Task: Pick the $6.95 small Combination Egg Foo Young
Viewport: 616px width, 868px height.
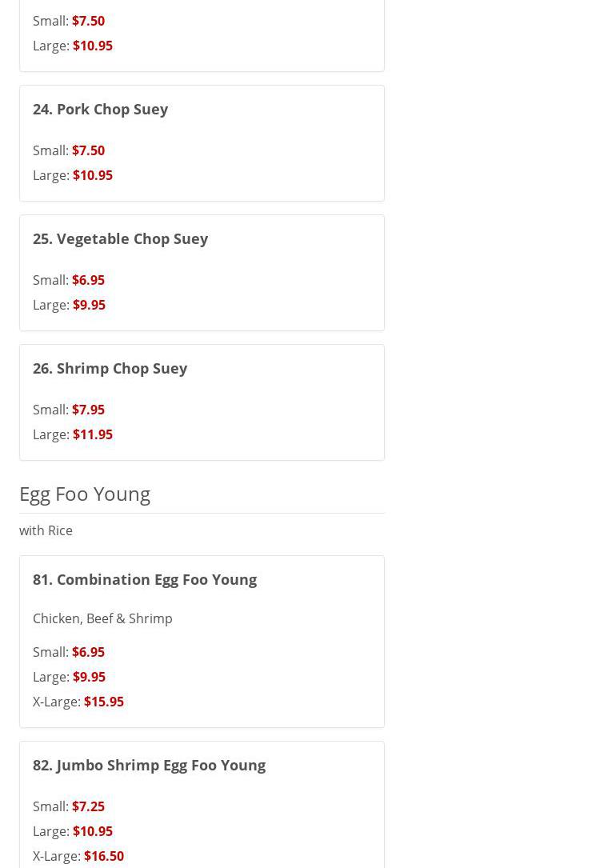Action: click(88, 652)
